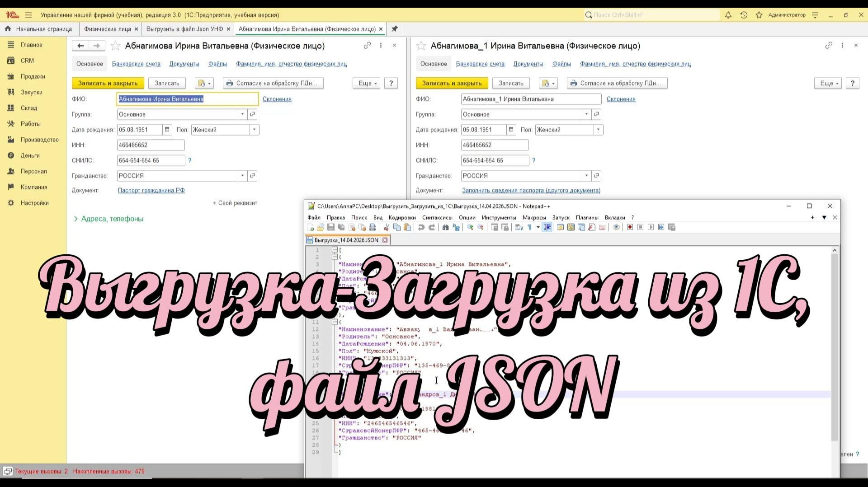This screenshot has height=487, width=868.
Task: Switch to Физические лица tab
Action: coord(107,29)
